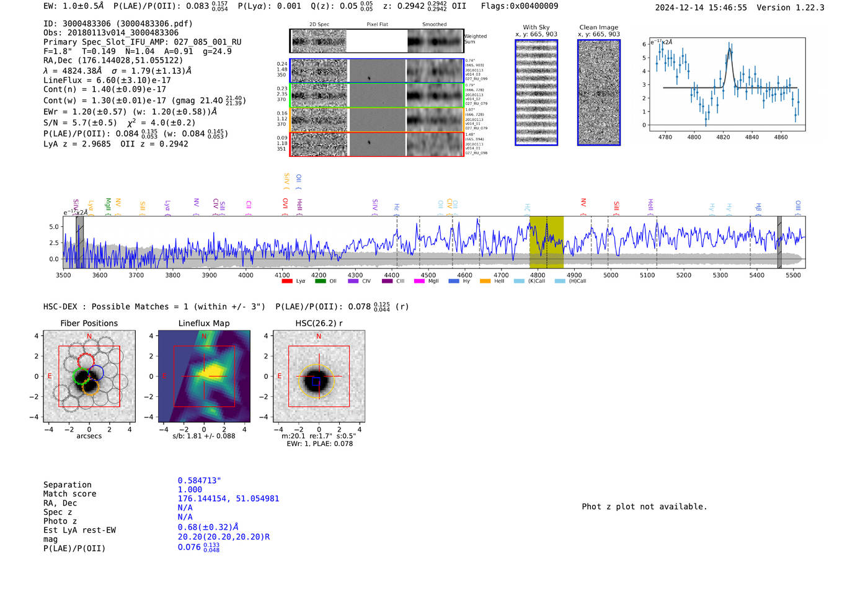The image size is (868, 591).
Task: Click the green OII legend swatch
Action: pos(320,282)
